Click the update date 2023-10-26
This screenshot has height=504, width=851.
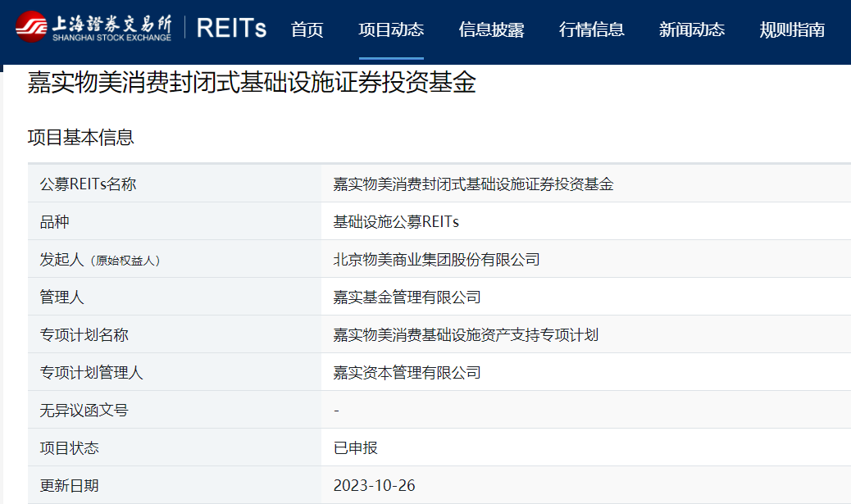click(x=374, y=486)
